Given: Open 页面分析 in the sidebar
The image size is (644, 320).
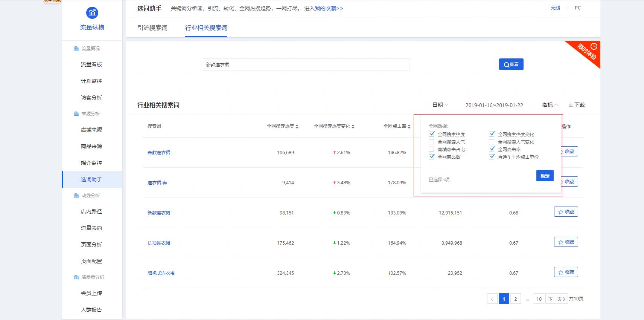Looking at the screenshot, I should pos(91,245).
